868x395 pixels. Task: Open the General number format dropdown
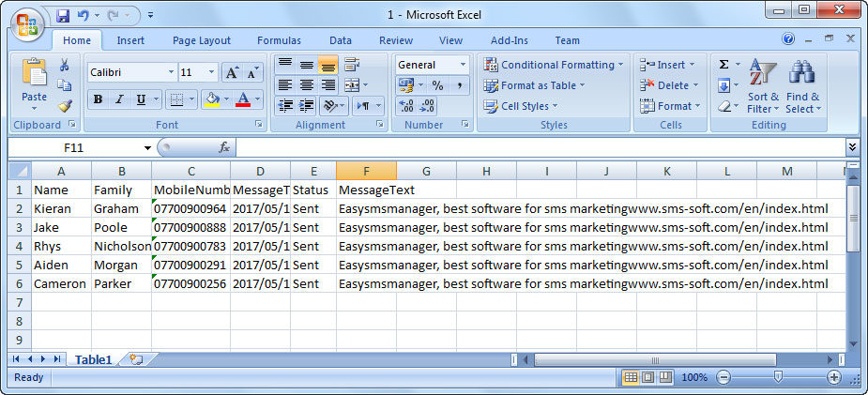tap(463, 65)
